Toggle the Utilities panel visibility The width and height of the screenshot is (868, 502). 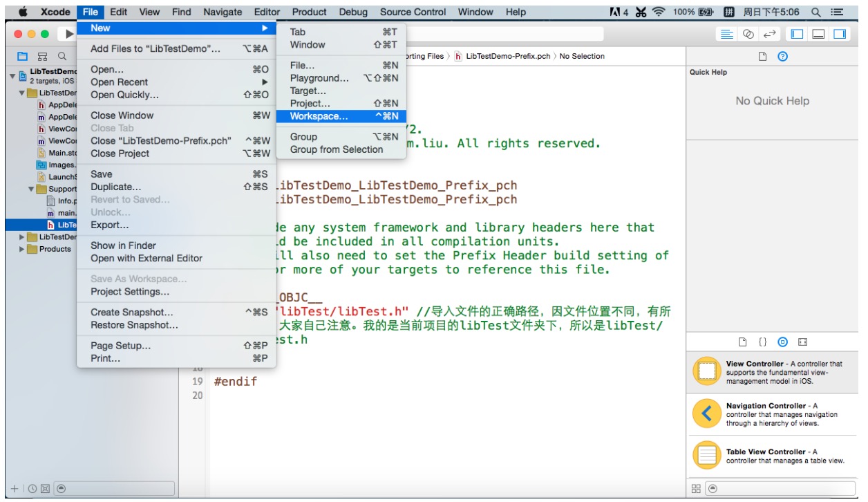click(840, 34)
